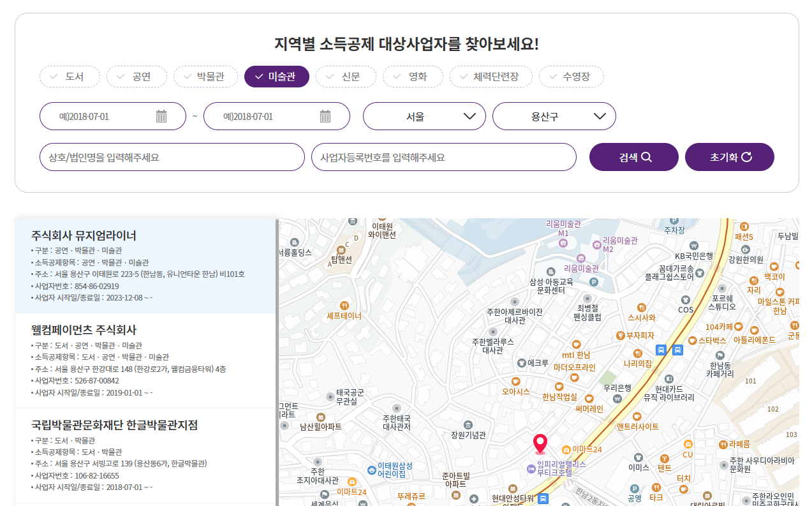Viewport: 812px width, 506px height.
Task: Click the 한남작업실 cafe icon
Action: pyautogui.click(x=559, y=386)
